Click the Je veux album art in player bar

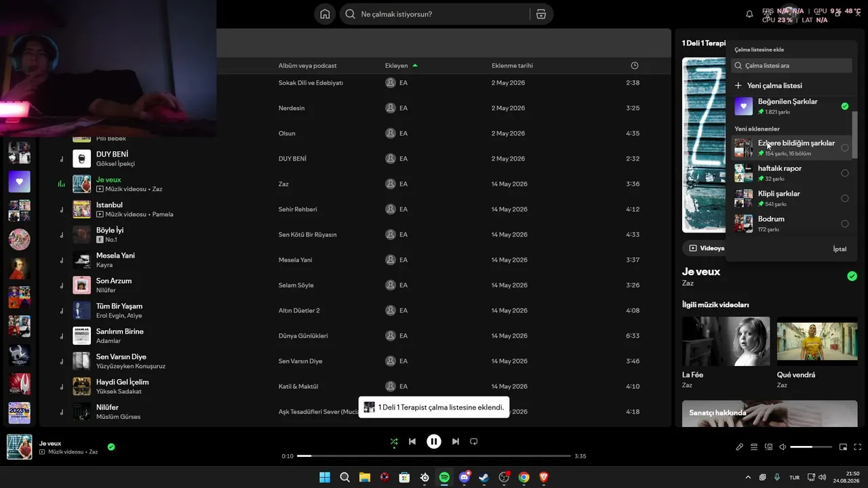(19, 447)
